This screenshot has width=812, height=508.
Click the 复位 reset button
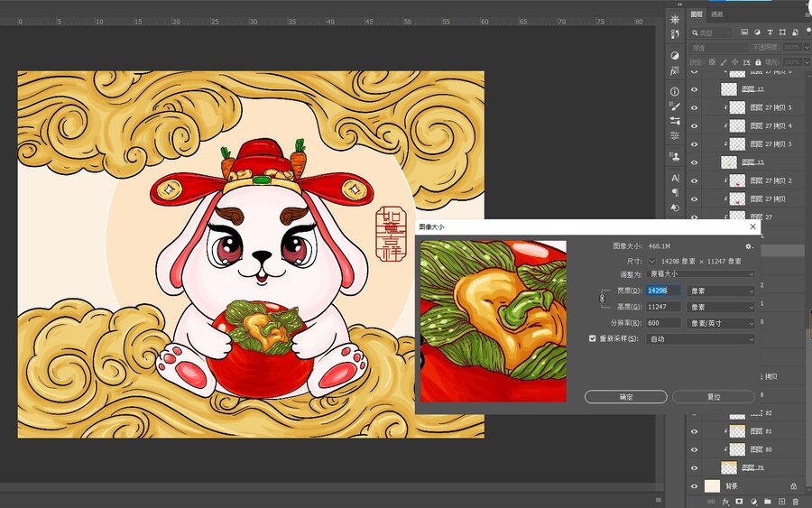(x=714, y=397)
